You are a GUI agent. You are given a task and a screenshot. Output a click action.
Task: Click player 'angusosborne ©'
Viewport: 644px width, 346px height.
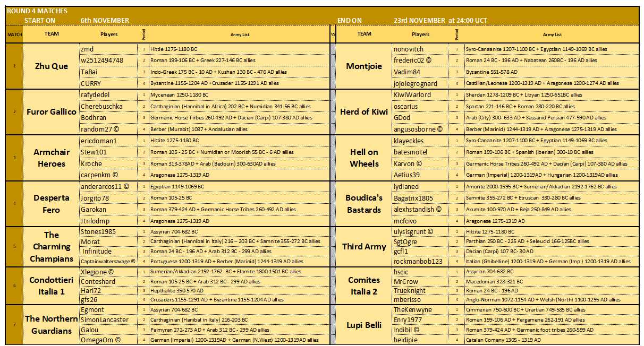418,129
